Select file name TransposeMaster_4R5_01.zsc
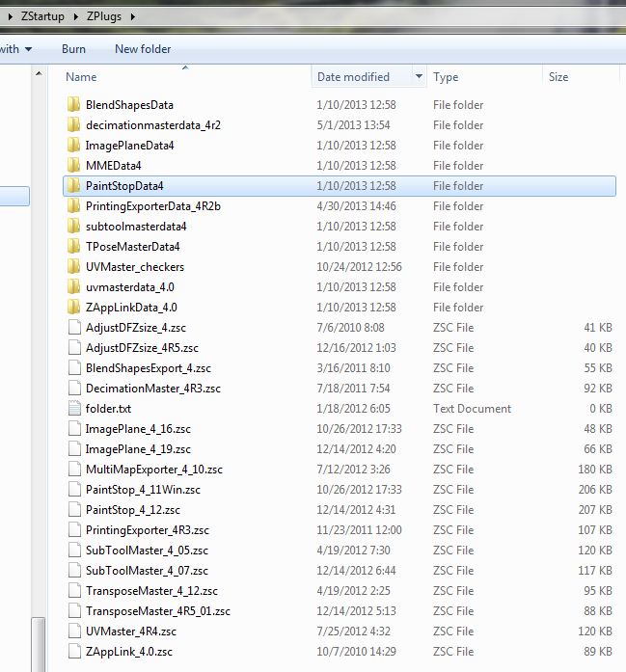 (158, 610)
